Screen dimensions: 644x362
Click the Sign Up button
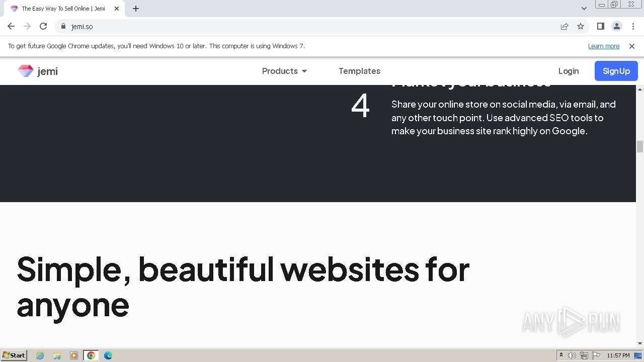coord(616,71)
